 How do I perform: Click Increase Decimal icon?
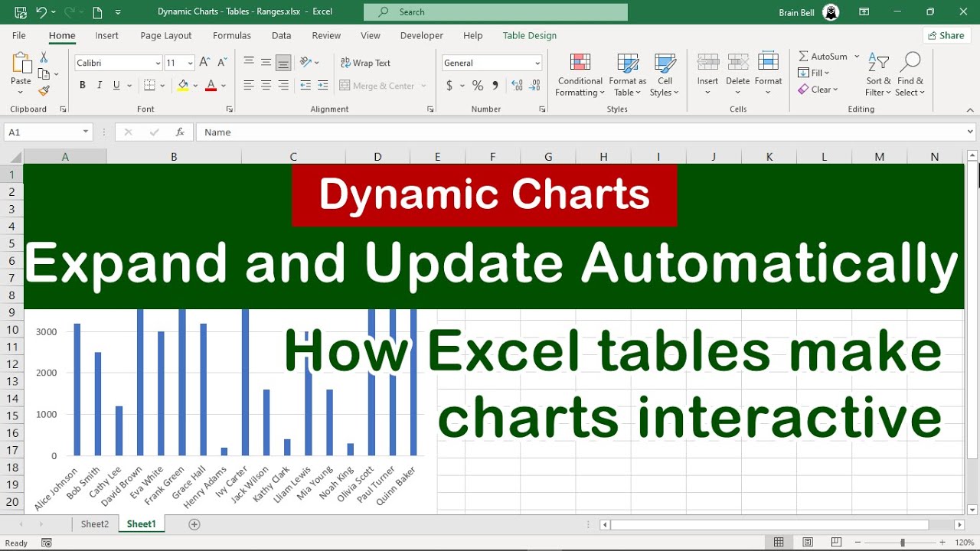517,86
